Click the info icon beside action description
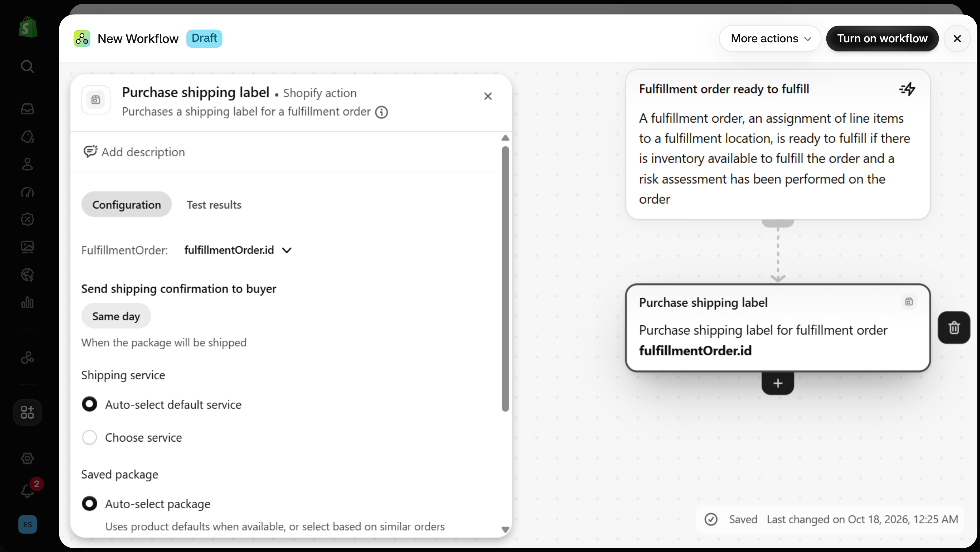 381,112
